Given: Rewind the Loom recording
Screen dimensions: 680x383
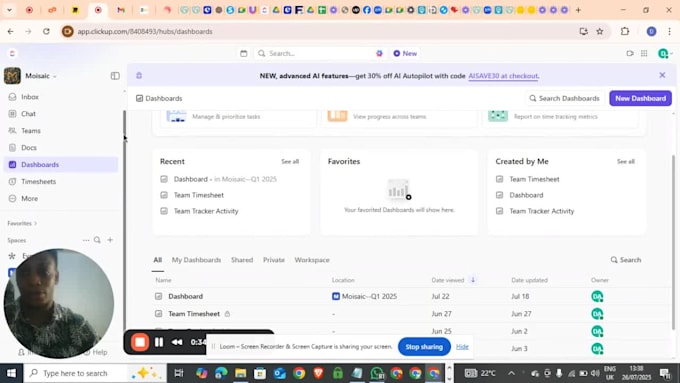Looking at the screenshot, I should (x=177, y=342).
